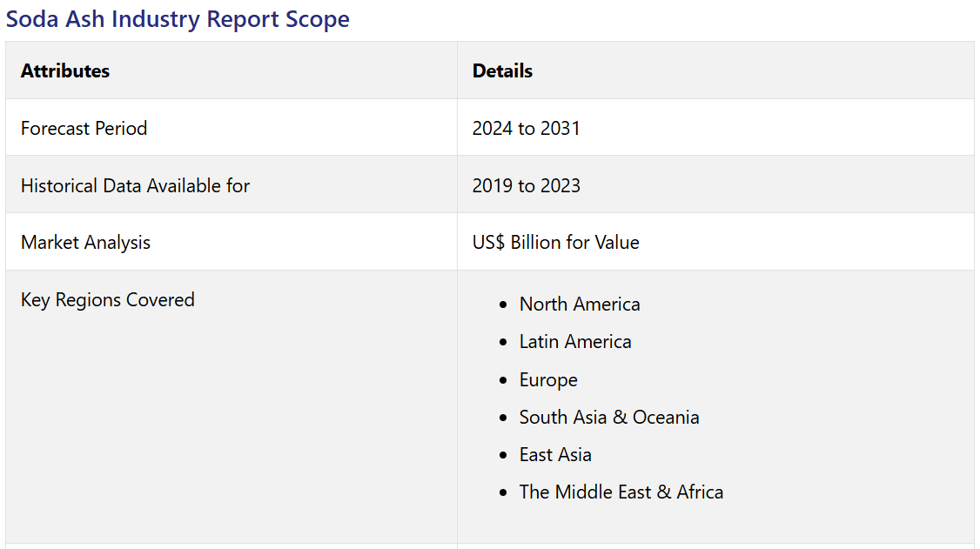Click the Key Regions Covered label

(107, 300)
